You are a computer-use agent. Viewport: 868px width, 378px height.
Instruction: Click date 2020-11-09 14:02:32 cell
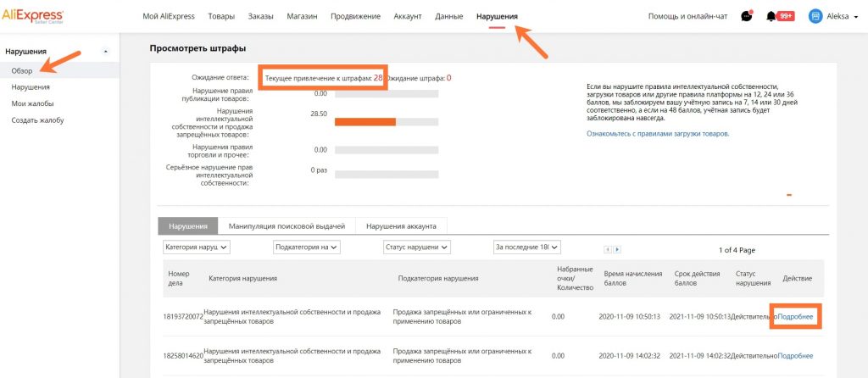click(630, 356)
